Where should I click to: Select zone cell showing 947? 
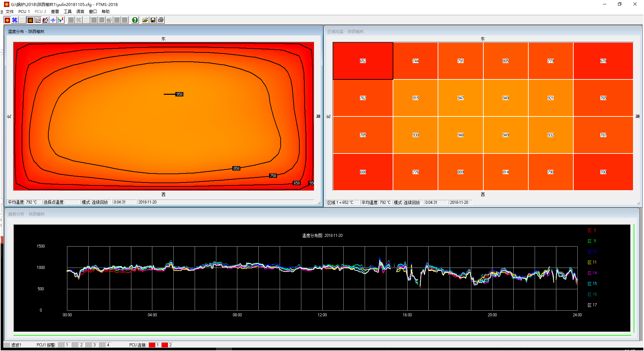[461, 98]
